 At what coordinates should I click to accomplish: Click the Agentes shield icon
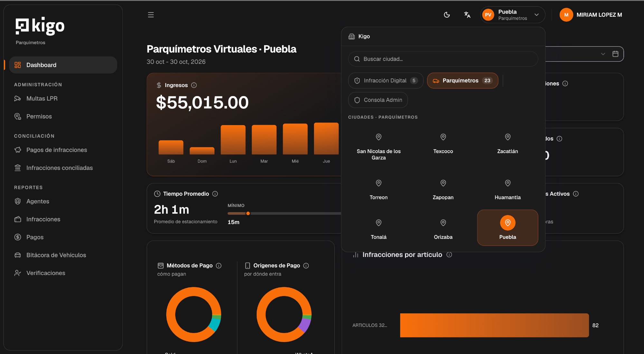coord(18,202)
